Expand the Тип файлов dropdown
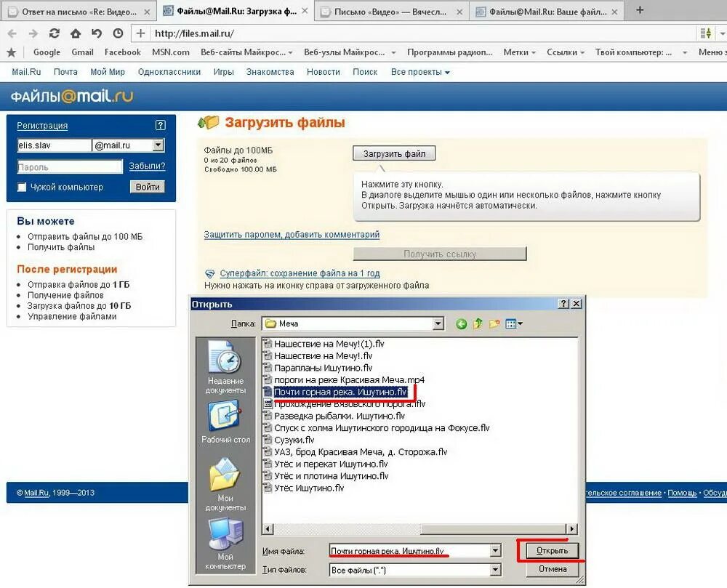Viewport: 727px width, 588px height. [495, 569]
